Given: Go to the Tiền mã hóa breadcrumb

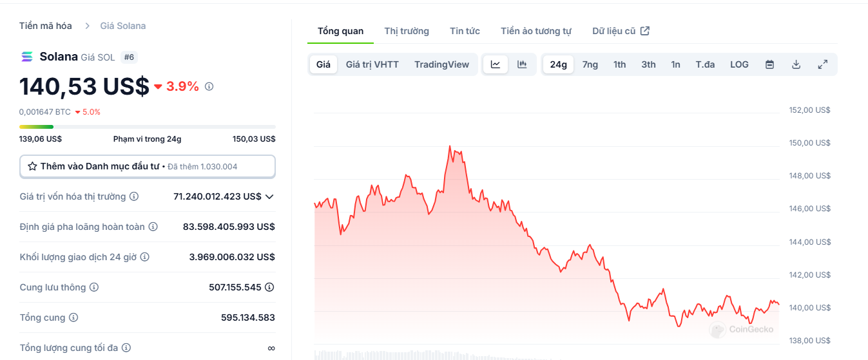Looking at the screenshot, I should (46, 26).
